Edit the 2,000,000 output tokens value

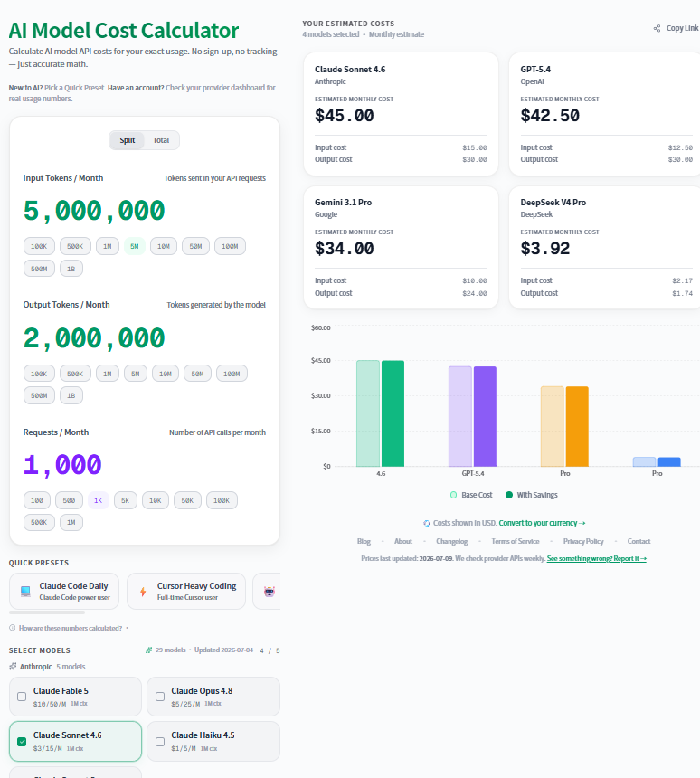pos(94,338)
